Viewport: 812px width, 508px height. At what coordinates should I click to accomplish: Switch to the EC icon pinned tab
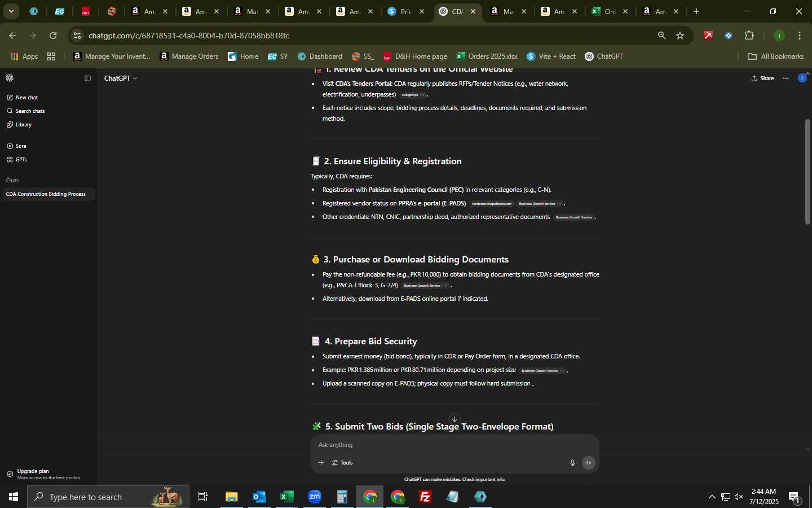60,11
